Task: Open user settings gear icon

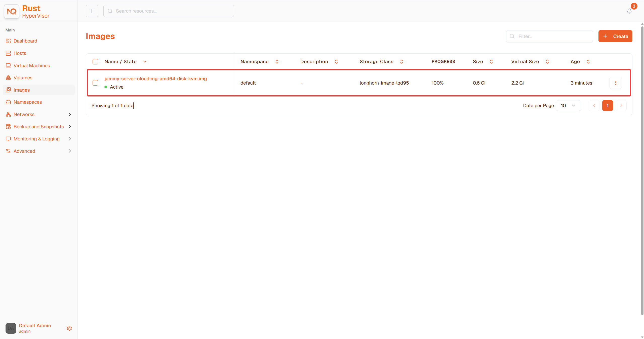Action: click(x=69, y=328)
